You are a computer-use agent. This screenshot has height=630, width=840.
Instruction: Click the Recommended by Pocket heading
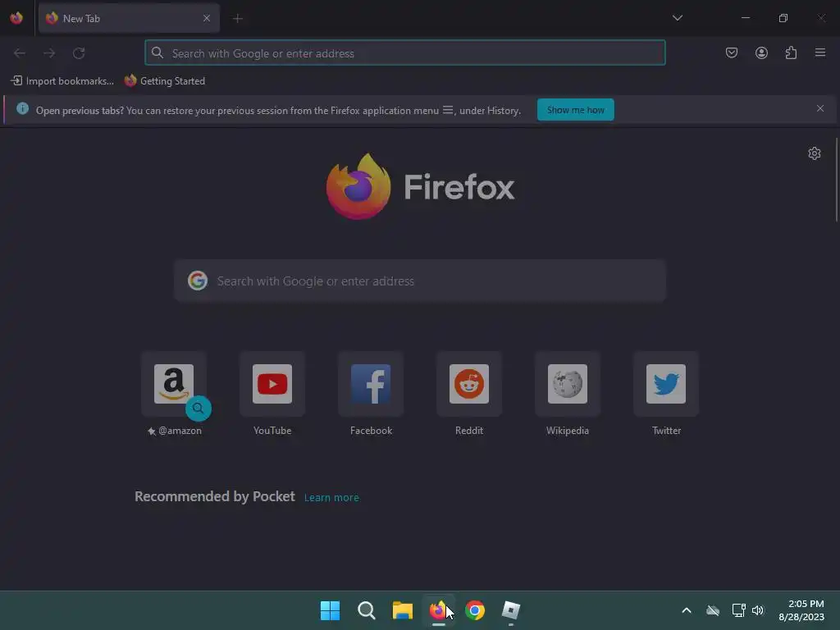pos(215,496)
